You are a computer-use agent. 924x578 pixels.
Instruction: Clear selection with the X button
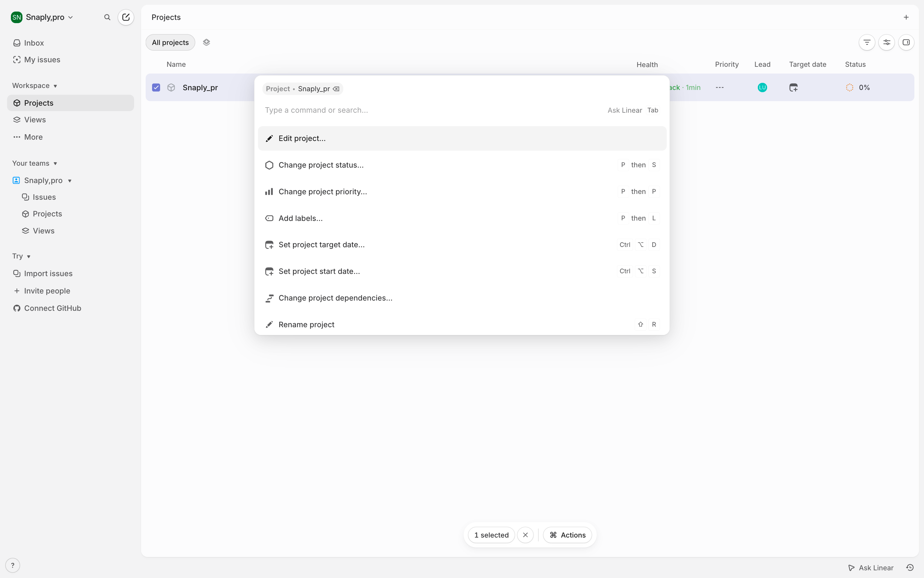point(526,535)
